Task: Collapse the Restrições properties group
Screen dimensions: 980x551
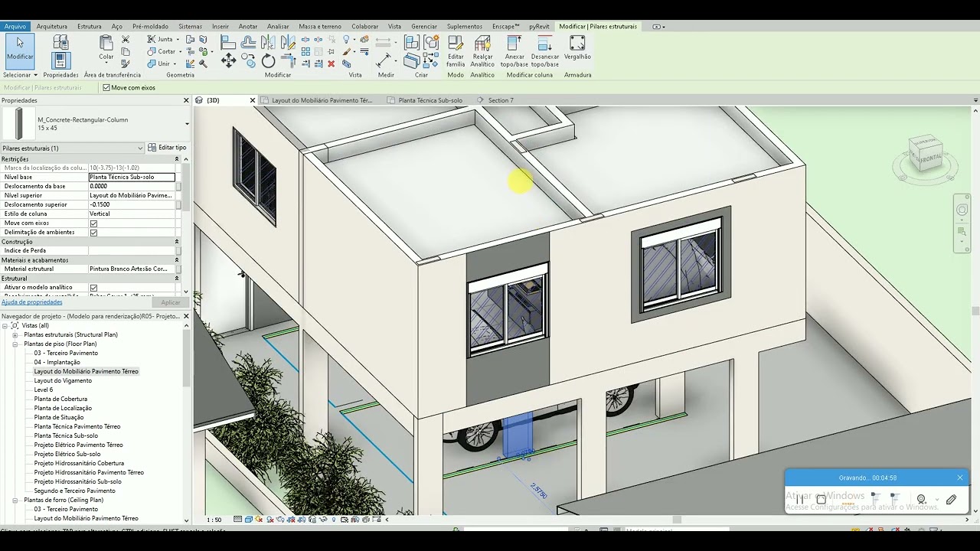Action: pyautogui.click(x=177, y=159)
